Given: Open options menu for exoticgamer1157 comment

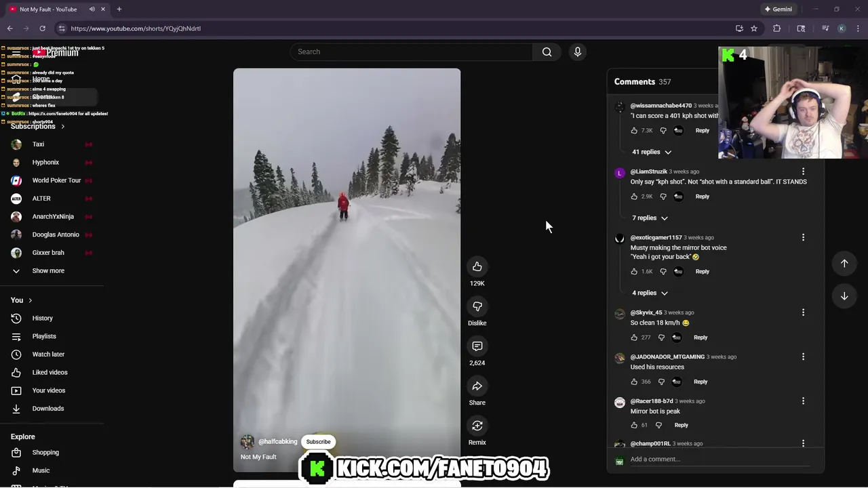Looking at the screenshot, I should click(x=803, y=237).
